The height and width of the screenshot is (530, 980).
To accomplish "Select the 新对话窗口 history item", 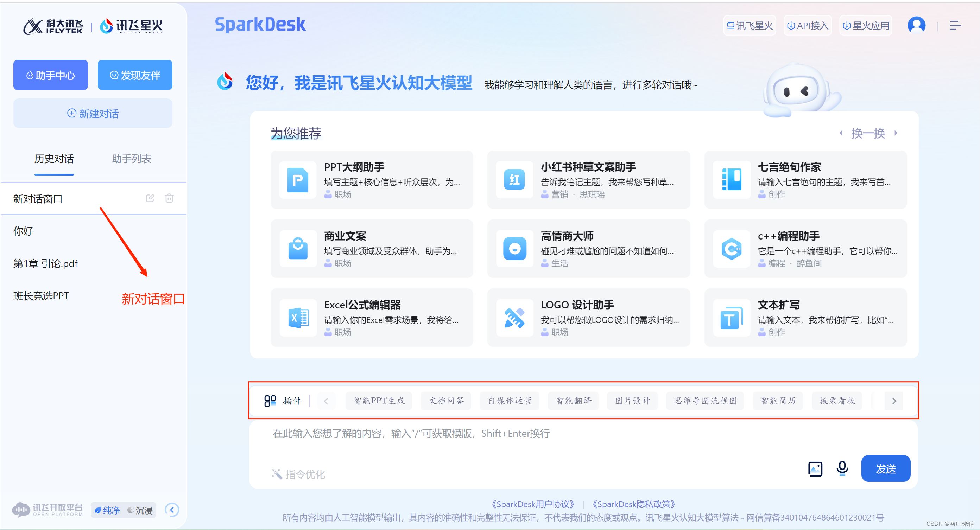I will click(x=93, y=198).
